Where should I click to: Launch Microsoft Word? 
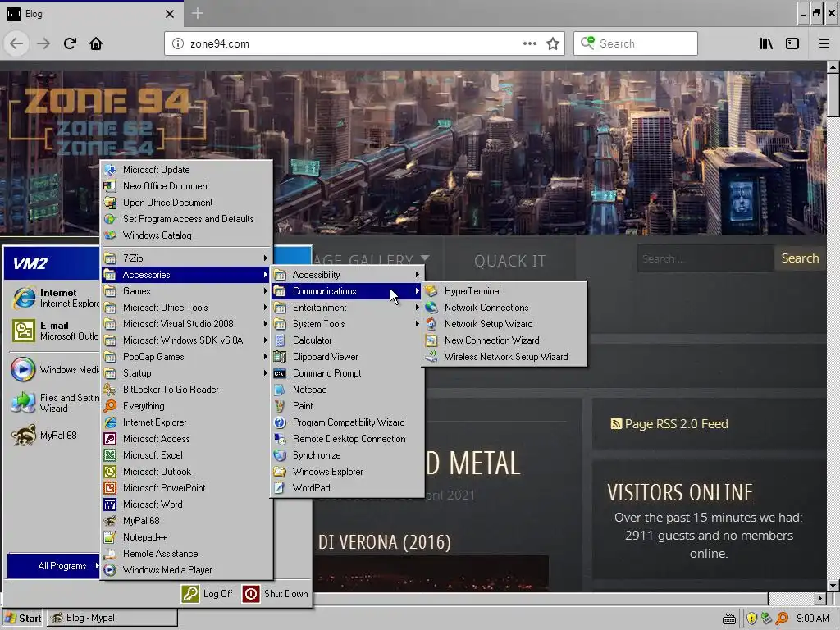coord(186,504)
